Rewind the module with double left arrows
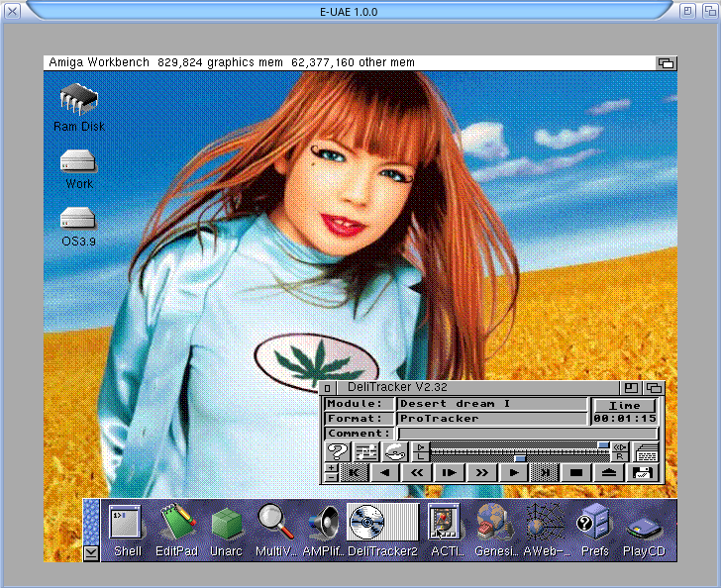This screenshot has height=588, width=721. 417,472
